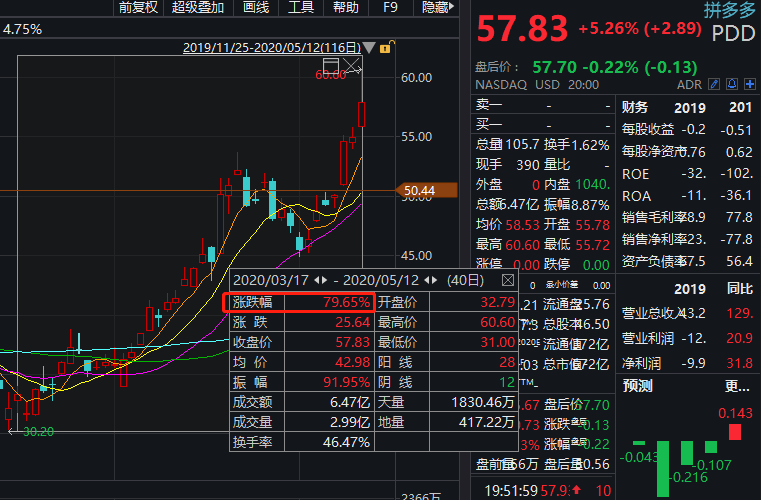
Task: Click the orange 50.44 price marker
Action: click(x=426, y=190)
